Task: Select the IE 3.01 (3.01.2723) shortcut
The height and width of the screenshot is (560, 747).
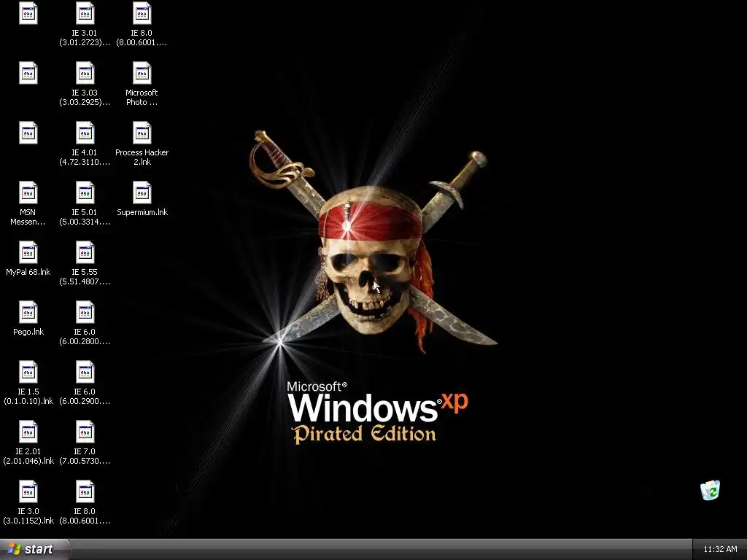Action: point(85,13)
